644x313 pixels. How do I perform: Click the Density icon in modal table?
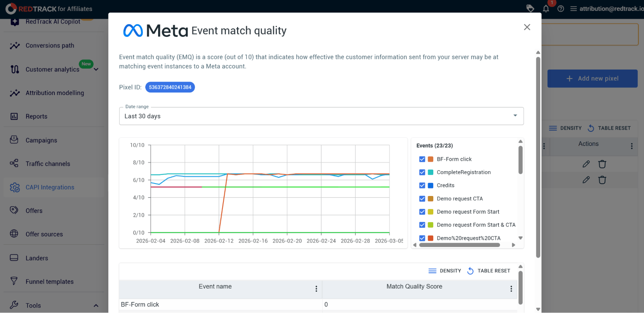click(x=432, y=271)
